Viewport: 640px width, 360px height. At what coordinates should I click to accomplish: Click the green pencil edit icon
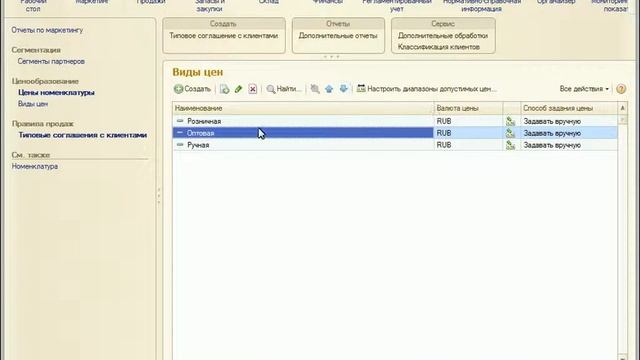click(238, 89)
